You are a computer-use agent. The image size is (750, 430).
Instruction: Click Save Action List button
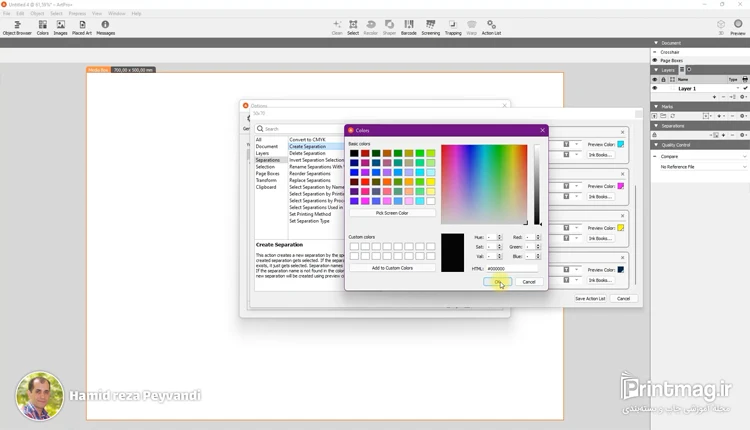click(x=590, y=298)
